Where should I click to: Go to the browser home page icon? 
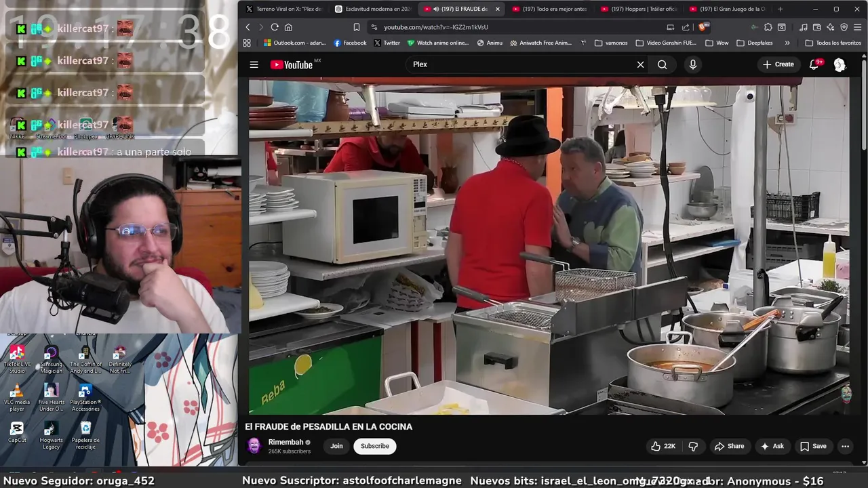tap(288, 27)
